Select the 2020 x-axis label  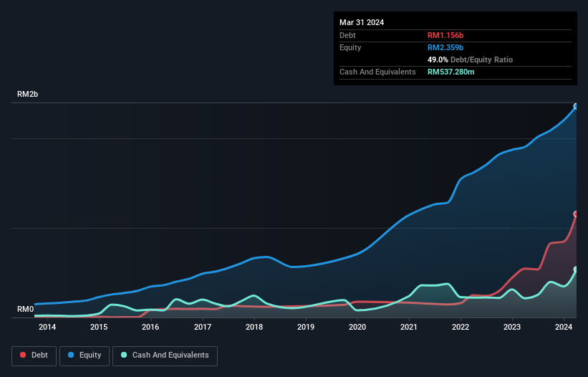(357, 328)
